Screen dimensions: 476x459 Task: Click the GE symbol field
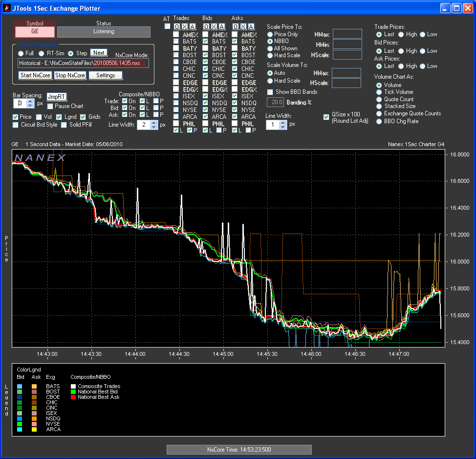35,32
